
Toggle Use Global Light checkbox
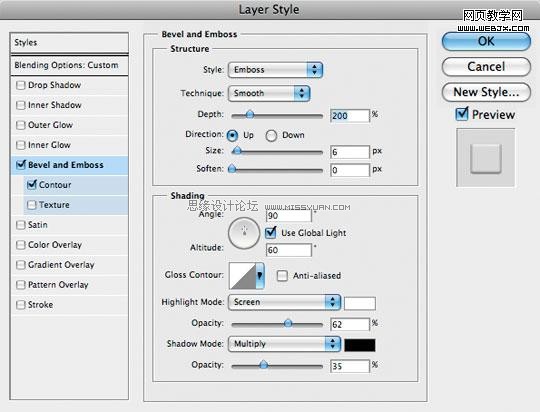click(x=271, y=232)
